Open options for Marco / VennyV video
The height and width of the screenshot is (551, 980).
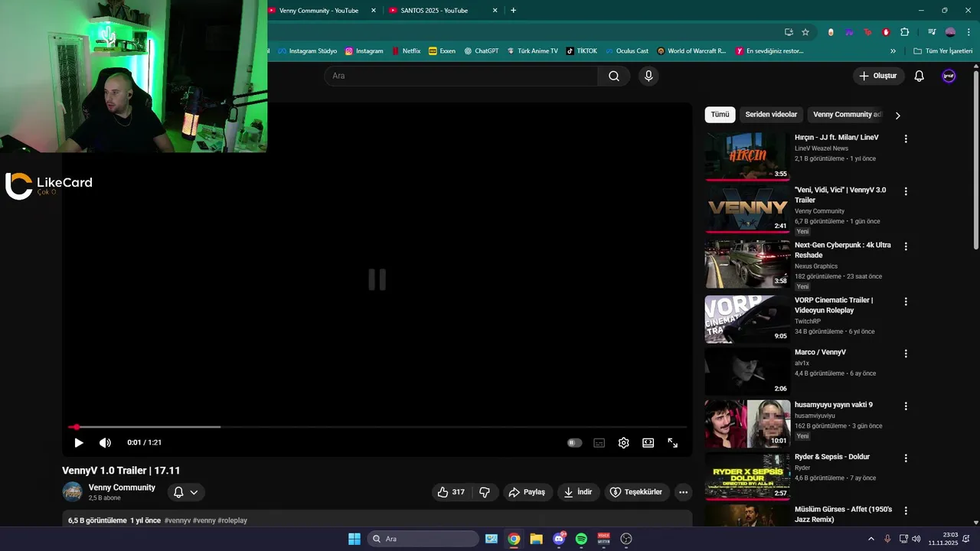pyautogui.click(x=906, y=354)
